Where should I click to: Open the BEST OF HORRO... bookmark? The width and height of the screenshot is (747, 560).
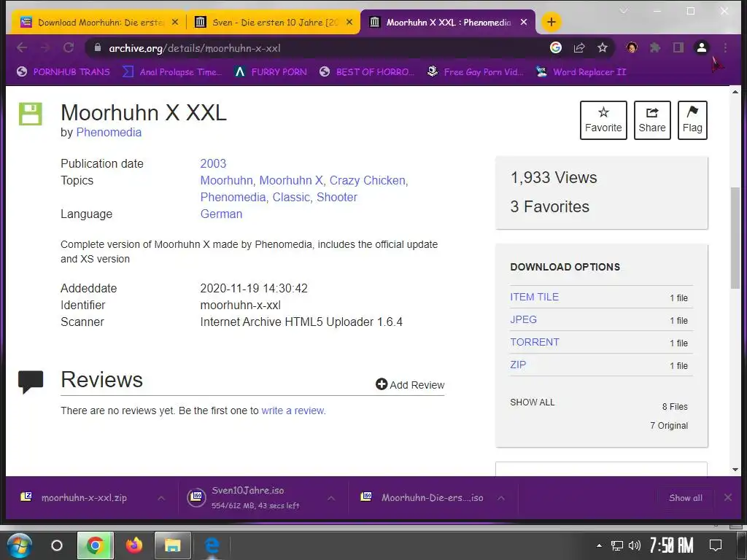click(367, 72)
